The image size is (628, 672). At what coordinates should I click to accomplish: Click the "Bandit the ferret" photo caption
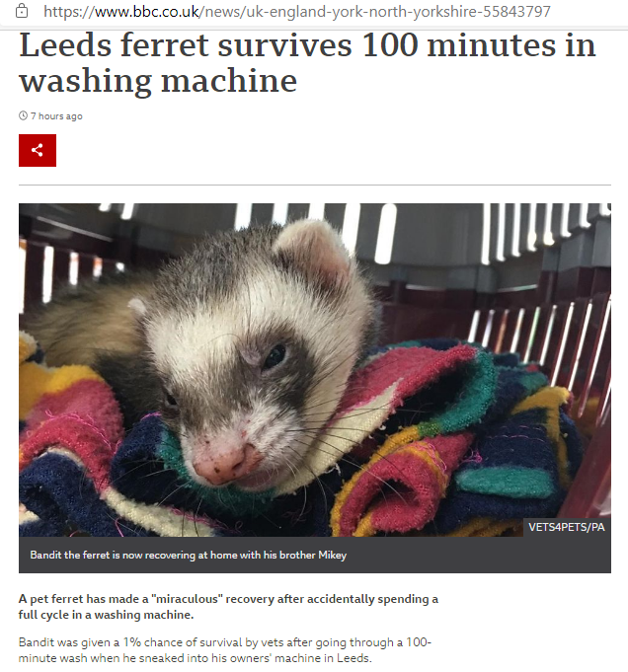click(x=189, y=555)
